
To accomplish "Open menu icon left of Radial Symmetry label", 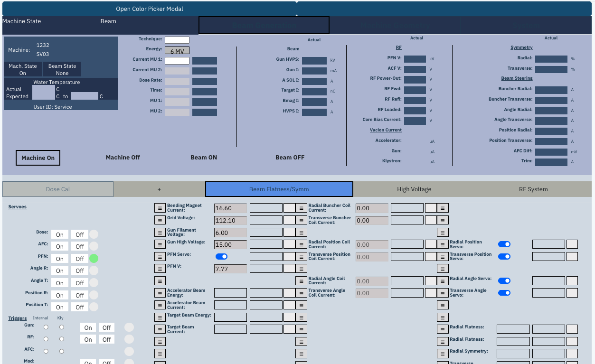I will tap(443, 354).
